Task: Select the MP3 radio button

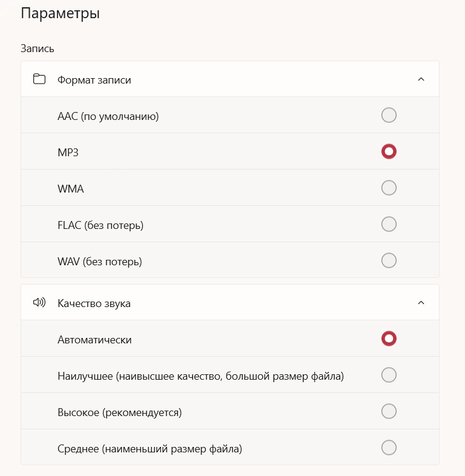Action: [x=389, y=151]
